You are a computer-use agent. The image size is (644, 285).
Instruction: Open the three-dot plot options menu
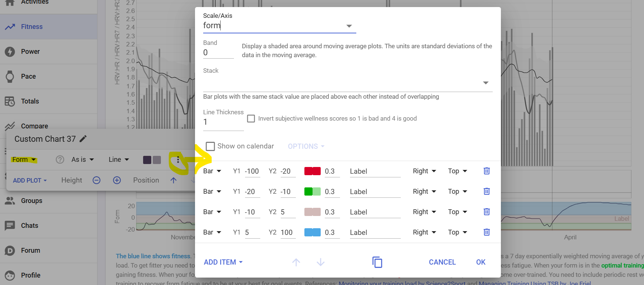pyautogui.click(x=178, y=160)
